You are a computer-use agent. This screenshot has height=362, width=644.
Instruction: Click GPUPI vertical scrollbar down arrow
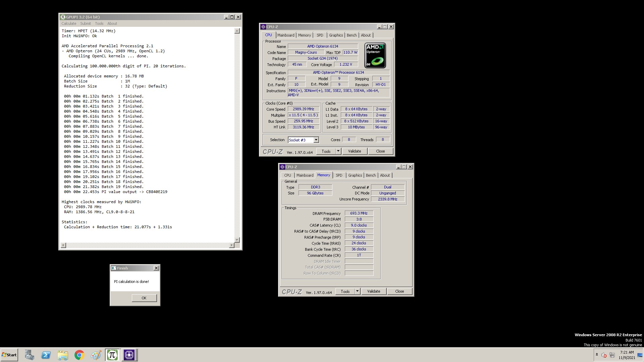(237, 240)
